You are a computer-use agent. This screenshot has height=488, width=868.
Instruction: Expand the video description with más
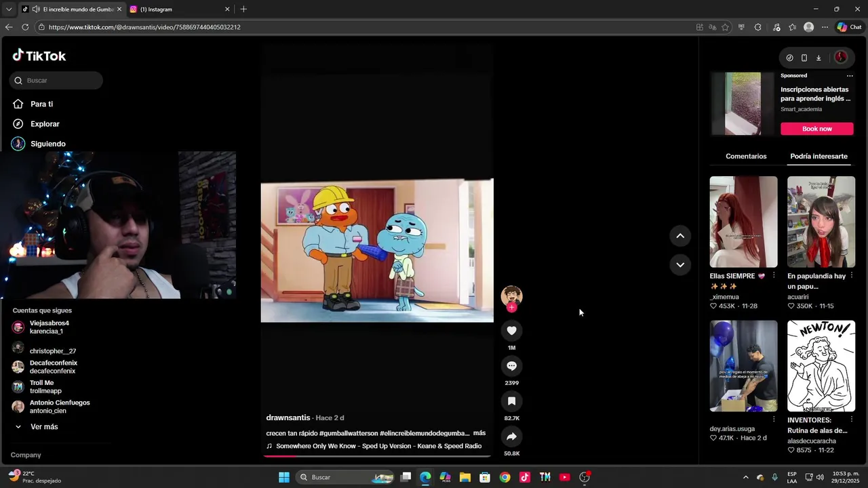(x=479, y=433)
